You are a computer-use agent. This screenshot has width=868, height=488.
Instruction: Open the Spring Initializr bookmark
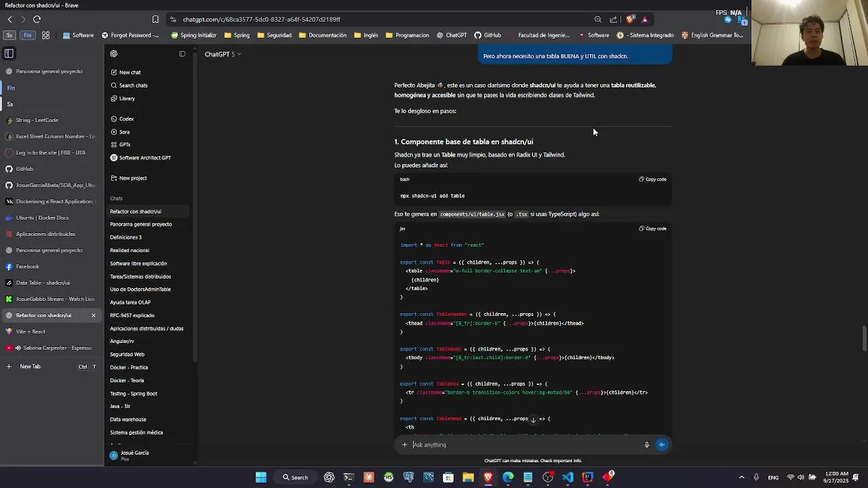click(194, 35)
